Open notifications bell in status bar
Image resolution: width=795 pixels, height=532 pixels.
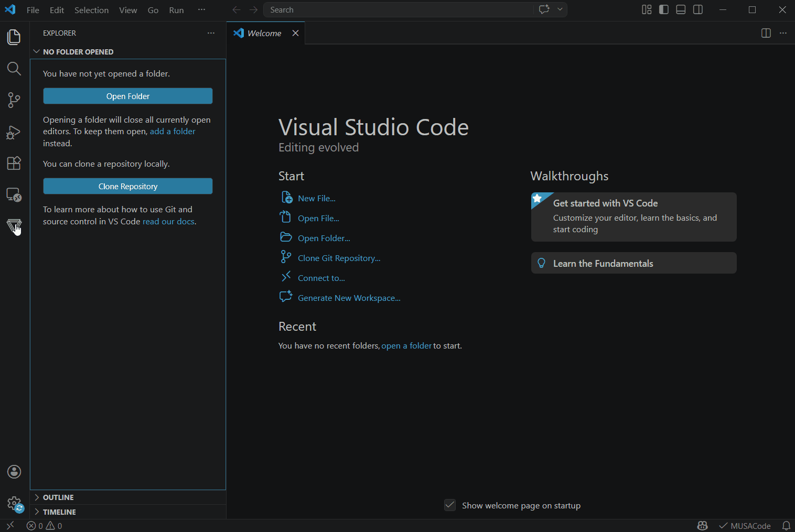[x=786, y=526]
